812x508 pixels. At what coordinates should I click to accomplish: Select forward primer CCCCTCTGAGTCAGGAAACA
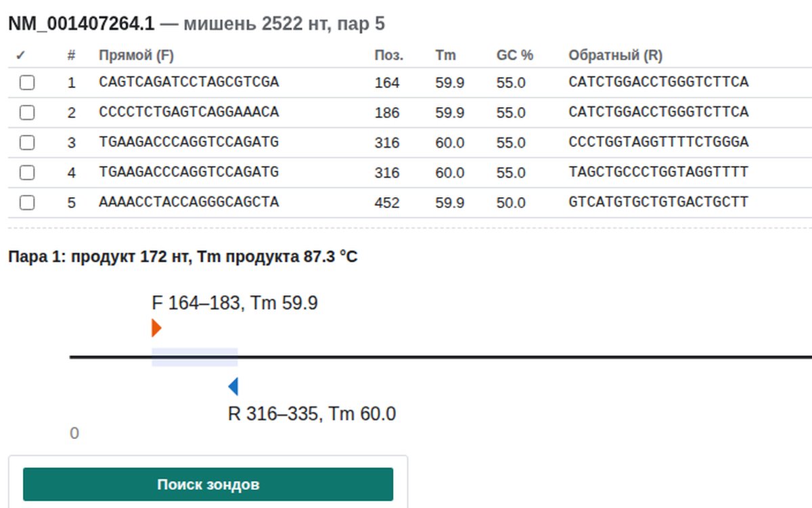[189, 112]
